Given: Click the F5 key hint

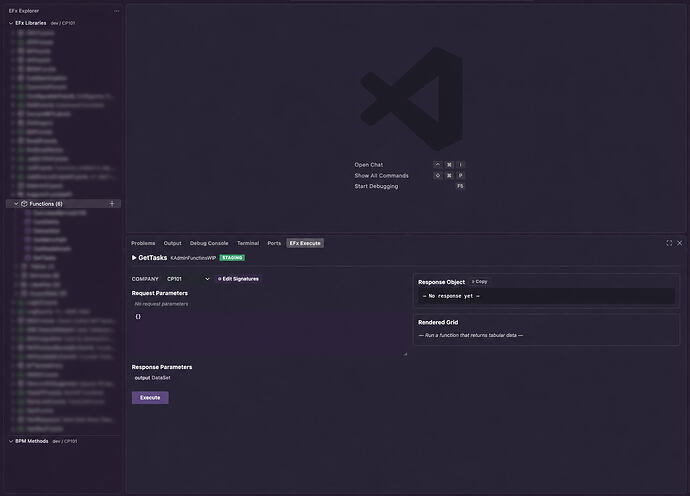Looking at the screenshot, I should click(460, 186).
